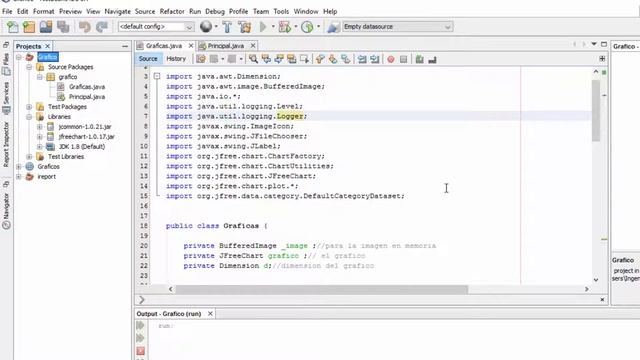Viewport: 640px width, 360px height.
Task: Click the report datasource icon beside Empty datasource
Action: coord(333,27)
